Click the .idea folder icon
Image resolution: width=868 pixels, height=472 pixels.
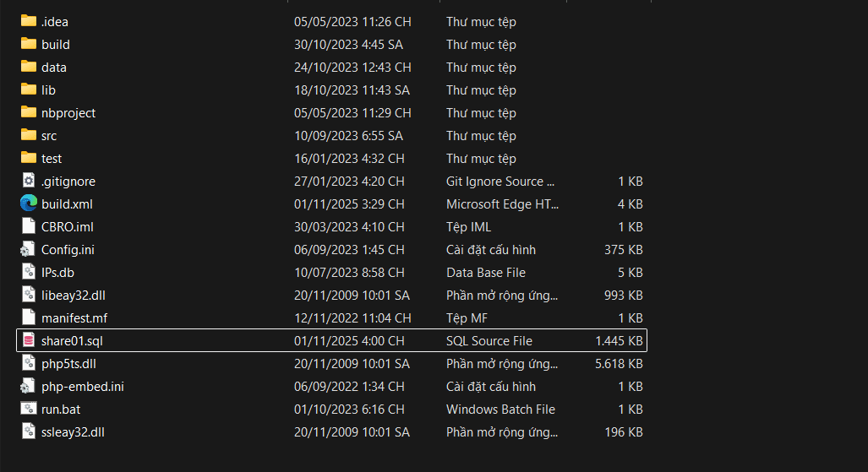point(28,21)
